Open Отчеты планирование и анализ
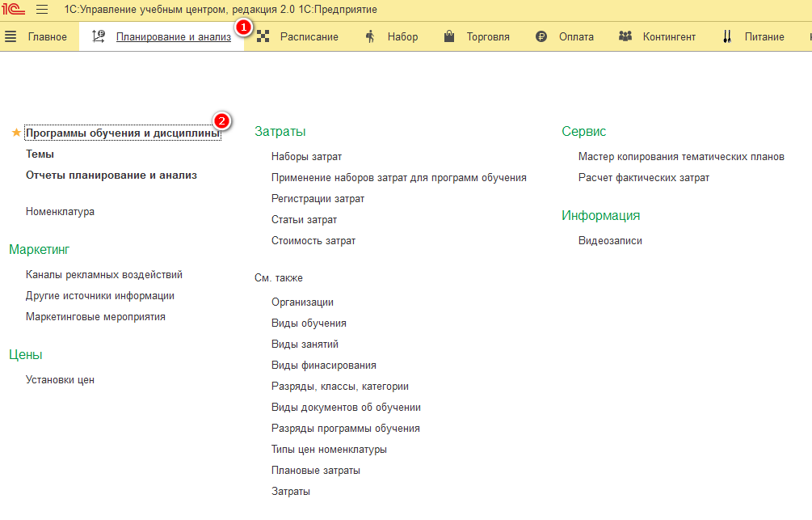 pos(111,175)
